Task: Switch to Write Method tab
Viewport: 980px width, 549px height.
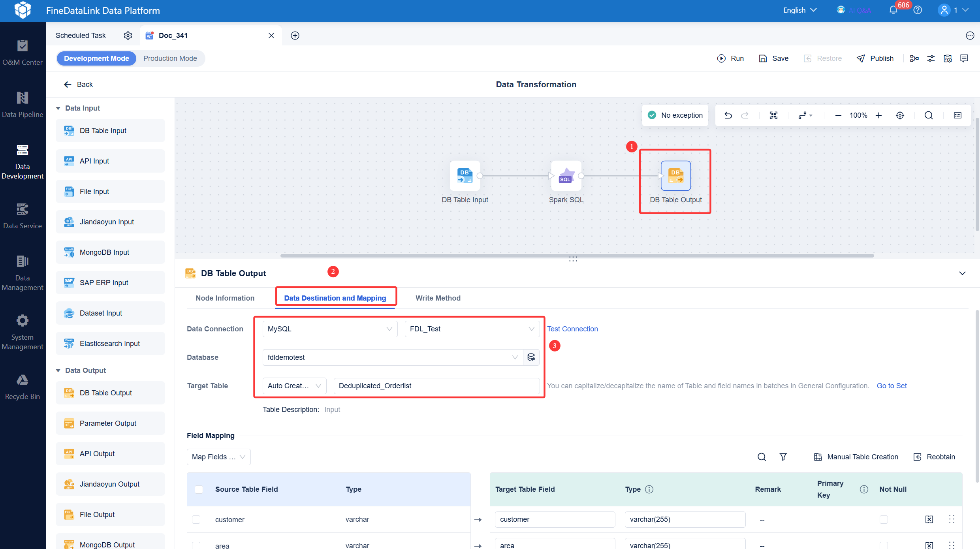Action: pyautogui.click(x=438, y=298)
